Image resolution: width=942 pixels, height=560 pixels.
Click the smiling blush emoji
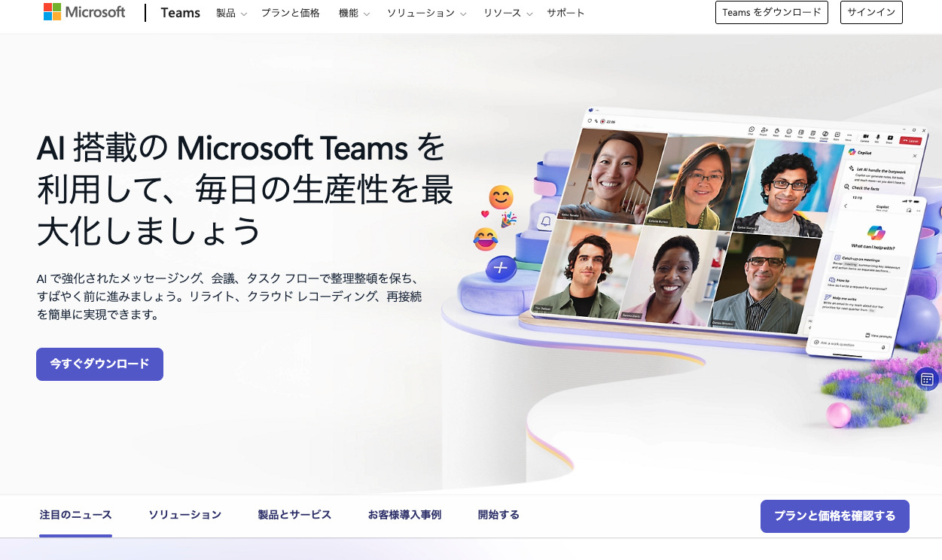[x=501, y=197]
